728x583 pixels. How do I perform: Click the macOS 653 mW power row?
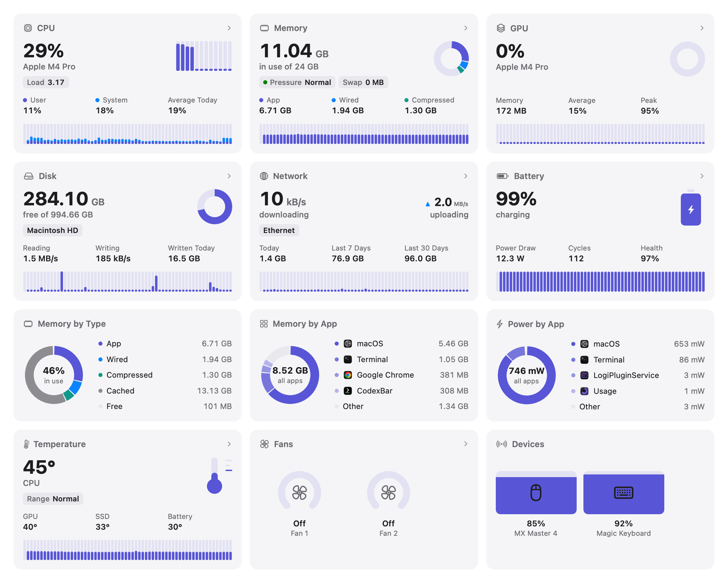(638, 344)
